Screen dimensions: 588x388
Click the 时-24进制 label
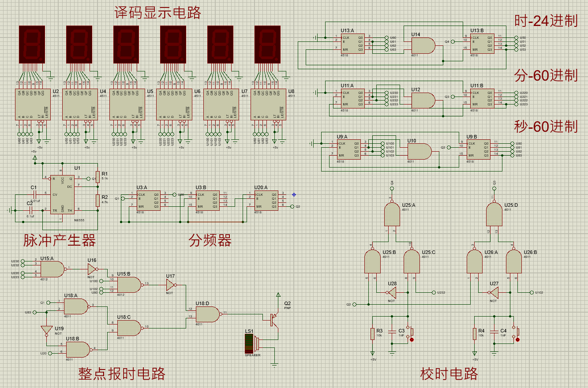point(546,21)
